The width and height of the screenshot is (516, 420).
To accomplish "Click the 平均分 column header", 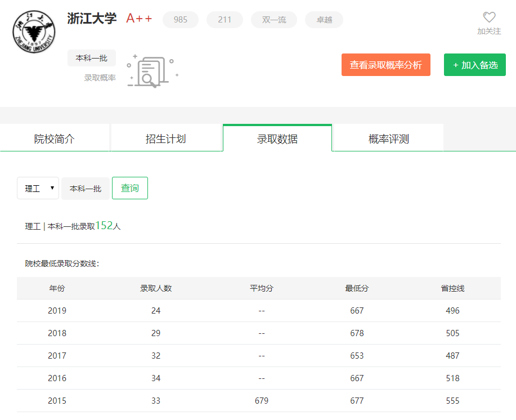I will click(x=261, y=288).
